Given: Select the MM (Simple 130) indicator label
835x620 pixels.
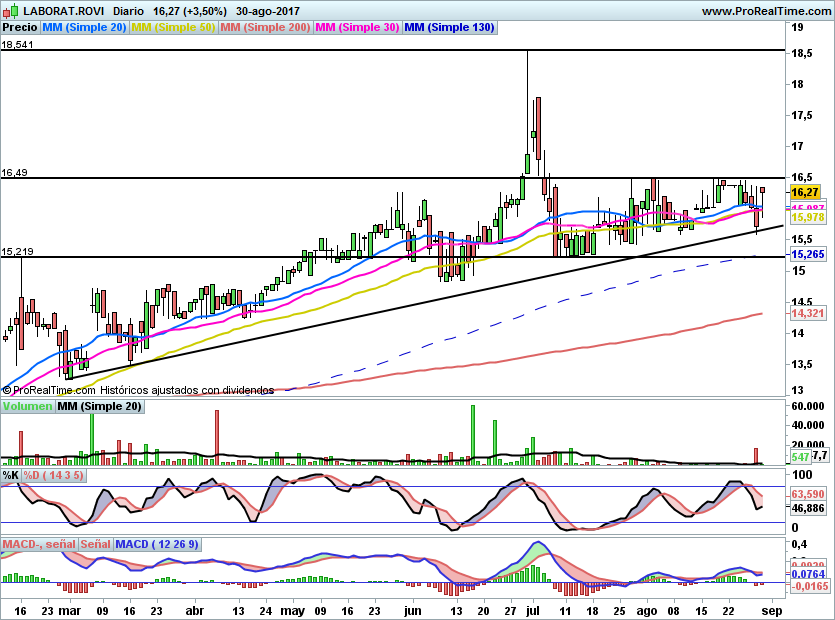Looking at the screenshot, I should coord(449,28).
